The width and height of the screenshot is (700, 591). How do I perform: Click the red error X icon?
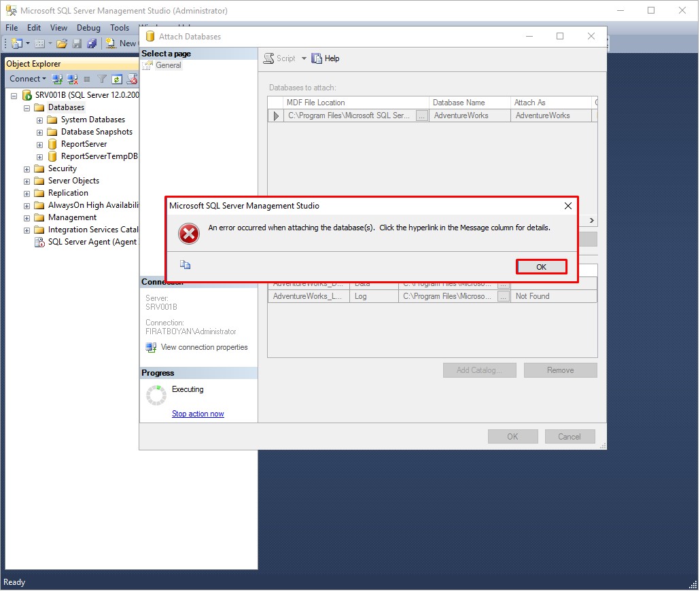pyautogui.click(x=189, y=234)
